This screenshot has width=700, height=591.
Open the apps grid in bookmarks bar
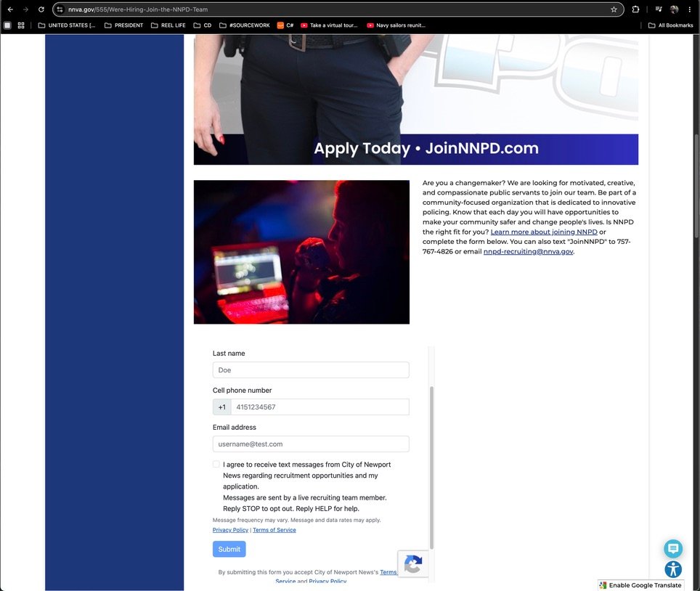(21, 25)
